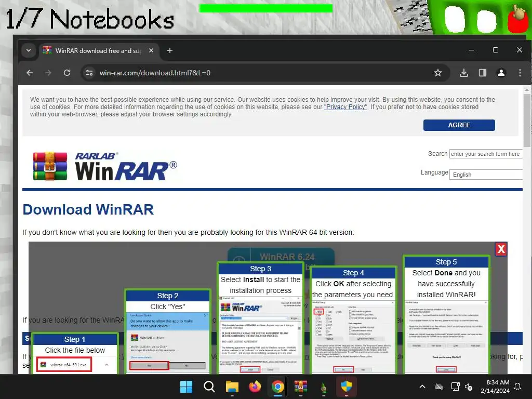The width and height of the screenshot is (532, 399).
Task: Click the Step 1 download thumbnail
Action: pyautogui.click(x=75, y=353)
